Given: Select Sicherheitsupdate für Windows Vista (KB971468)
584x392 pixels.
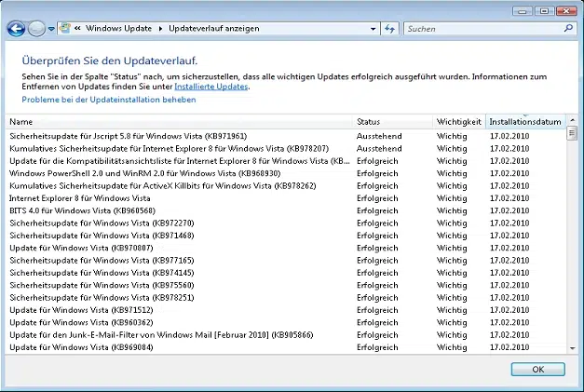Looking at the screenshot, I should 286,236.
